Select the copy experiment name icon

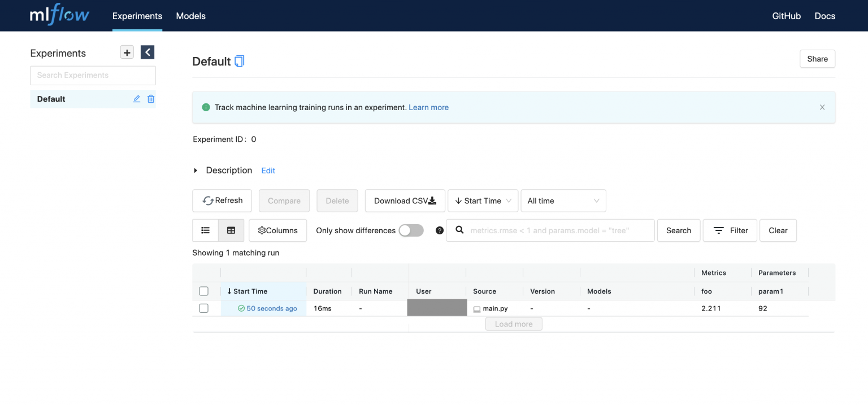(238, 61)
